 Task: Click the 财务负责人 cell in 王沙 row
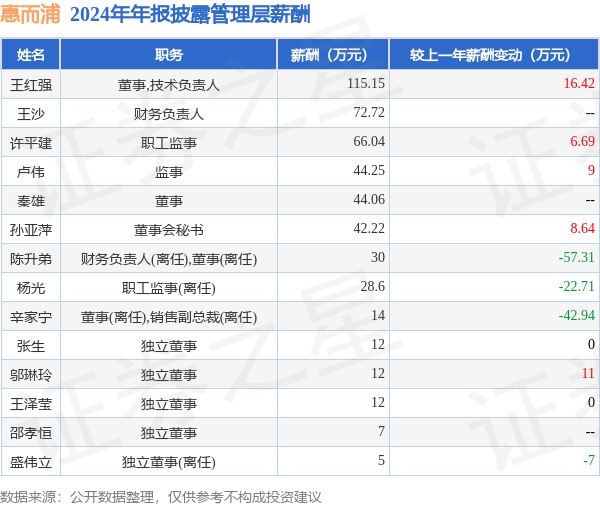(169, 114)
